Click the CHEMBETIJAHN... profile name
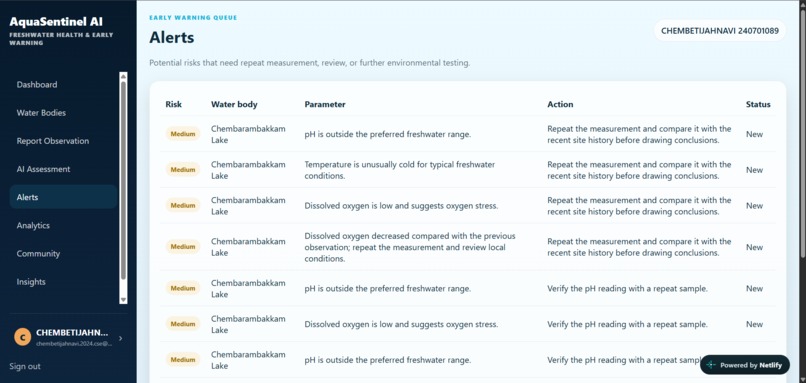The width and height of the screenshot is (806, 383). pyautogui.click(x=72, y=333)
